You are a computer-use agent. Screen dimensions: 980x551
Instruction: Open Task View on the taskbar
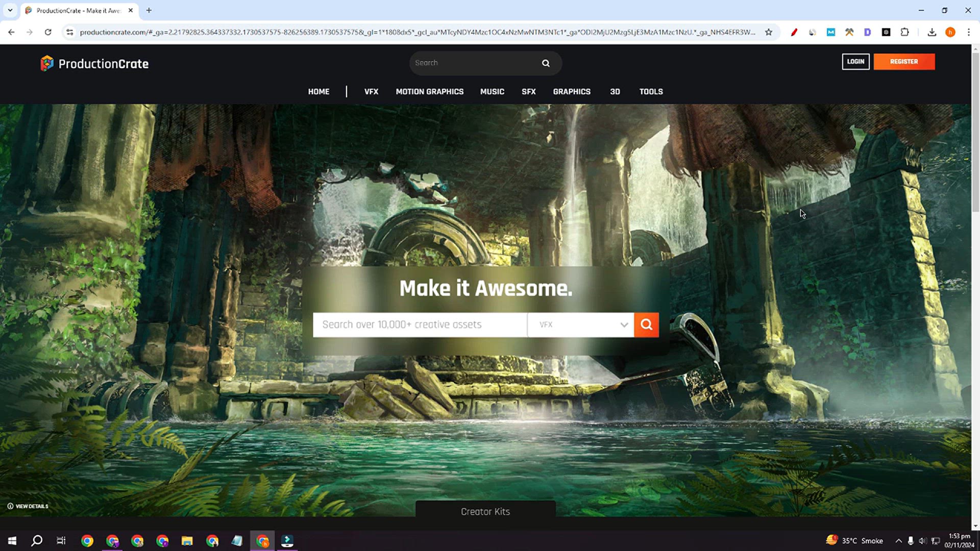click(x=61, y=541)
